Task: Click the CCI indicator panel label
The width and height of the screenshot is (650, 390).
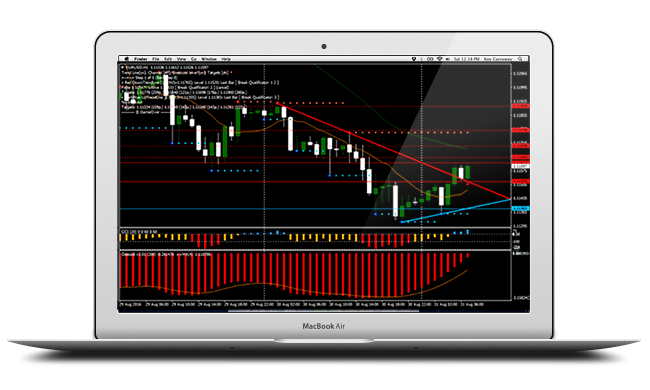Action: pyautogui.click(x=139, y=231)
